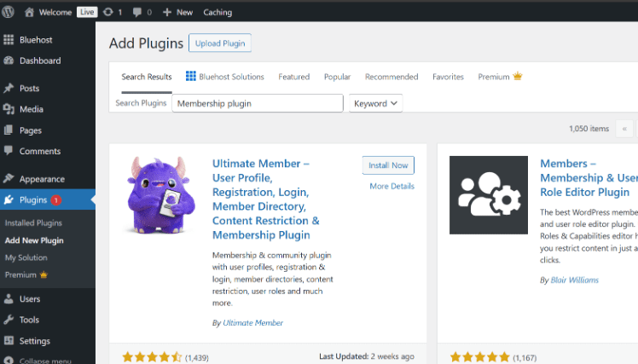
Task: Click the Members plugin star rating
Action: 480,357
